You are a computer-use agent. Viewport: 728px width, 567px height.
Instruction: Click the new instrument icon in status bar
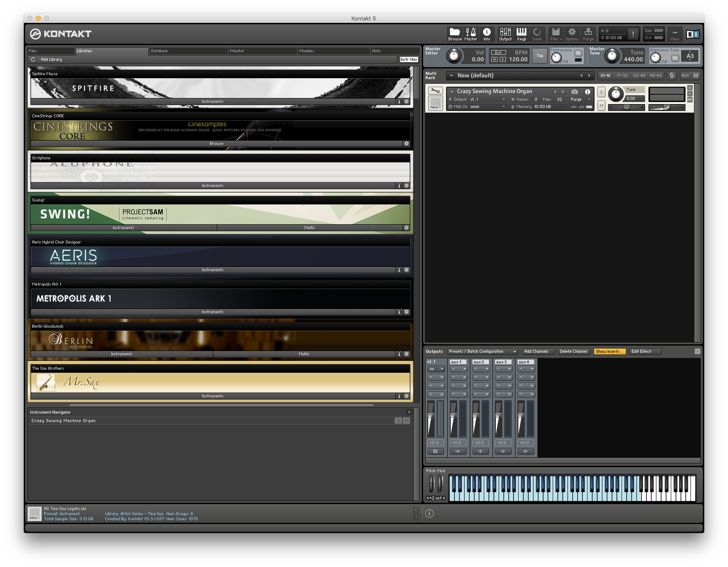[34, 513]
